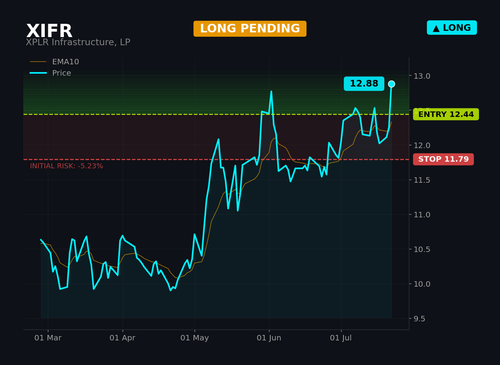Click the STOP 11.79 label

point(443,159)
